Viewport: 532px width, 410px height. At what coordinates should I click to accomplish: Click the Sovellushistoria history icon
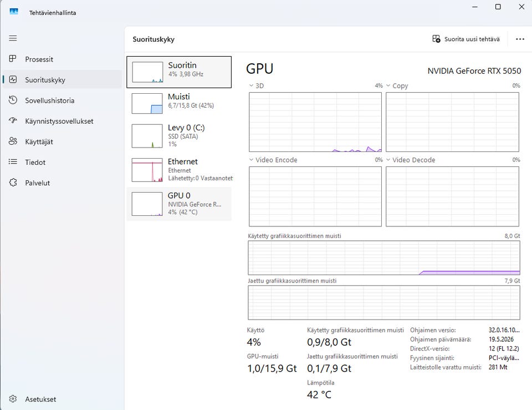13,100
